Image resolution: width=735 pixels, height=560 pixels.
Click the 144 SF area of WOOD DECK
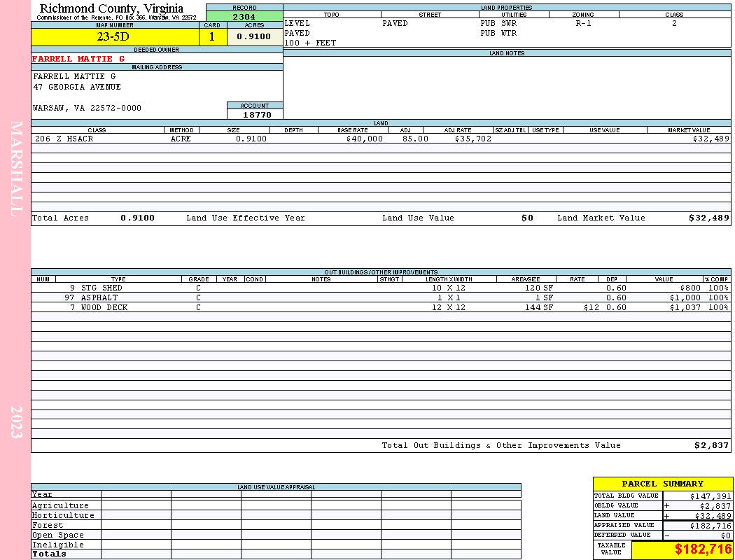[x=539, y=307]
